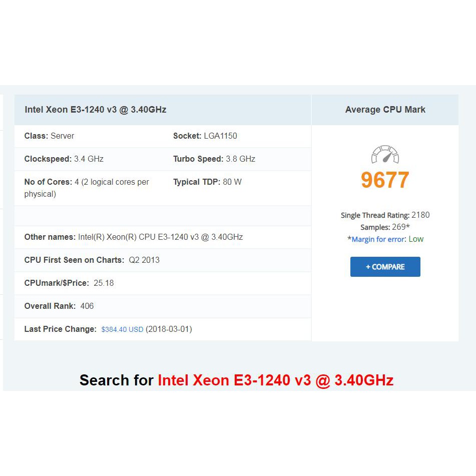Select the Class: Server row
Screen dimensions: 476x476
tap(49, 136)
